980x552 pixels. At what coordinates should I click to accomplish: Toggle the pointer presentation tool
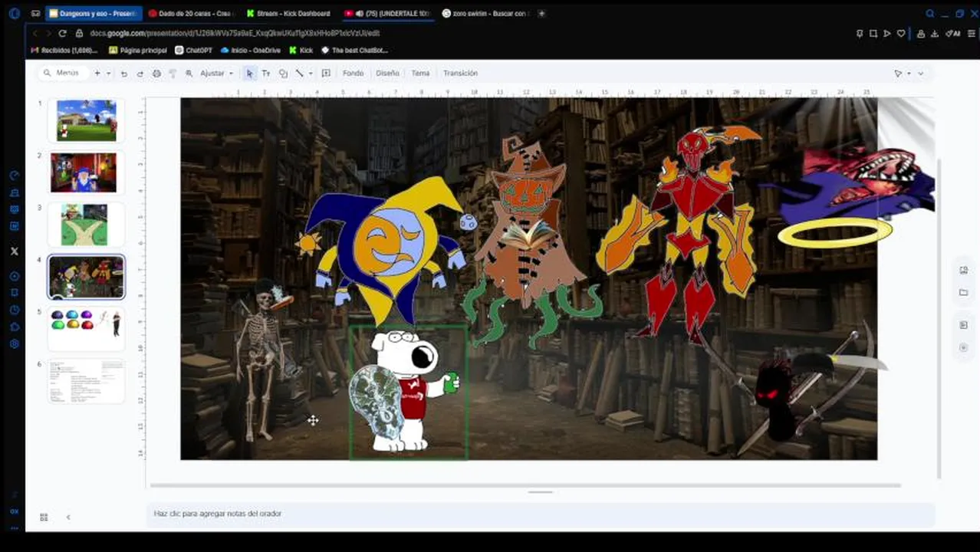898,74
